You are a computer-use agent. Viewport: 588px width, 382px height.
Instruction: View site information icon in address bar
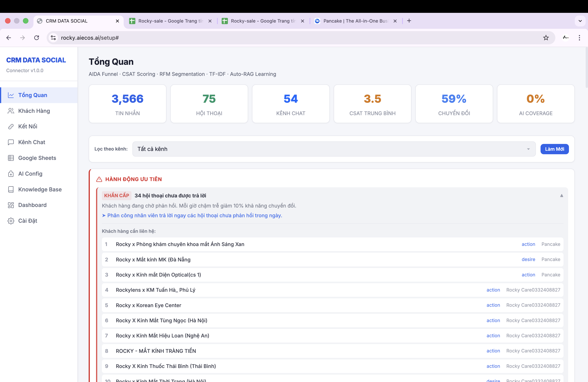pyautogui.click(x=53, y=38)
